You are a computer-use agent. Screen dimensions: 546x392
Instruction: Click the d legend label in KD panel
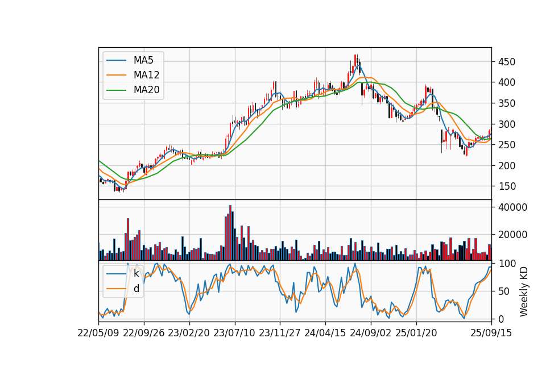(x=136, y=289)
